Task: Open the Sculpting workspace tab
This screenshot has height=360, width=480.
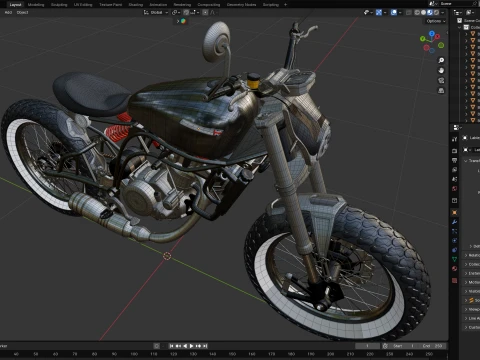Action: pyautogui.click(x=59, y=5)
